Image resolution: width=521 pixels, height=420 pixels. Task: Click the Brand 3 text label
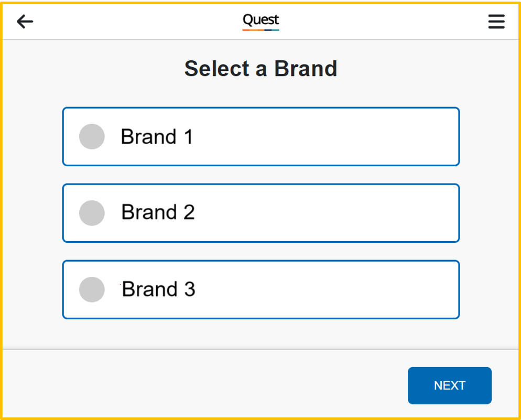pyautogui.click(x=158, y=289)
